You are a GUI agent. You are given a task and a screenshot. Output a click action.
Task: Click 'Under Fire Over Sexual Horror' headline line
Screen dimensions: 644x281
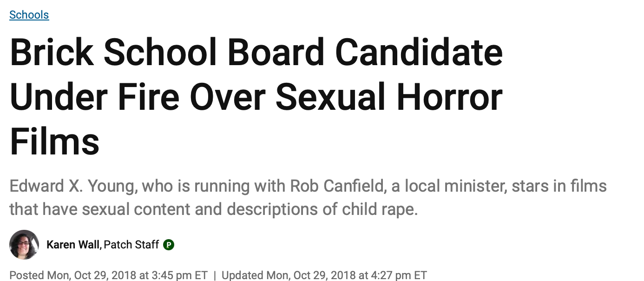tap(256, 97)
